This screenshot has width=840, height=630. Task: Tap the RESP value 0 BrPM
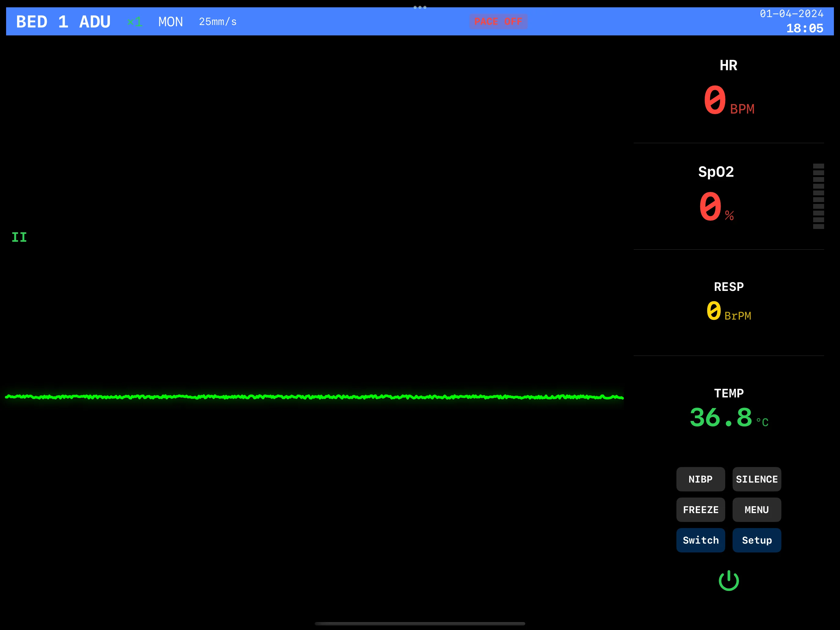point(729,311)
